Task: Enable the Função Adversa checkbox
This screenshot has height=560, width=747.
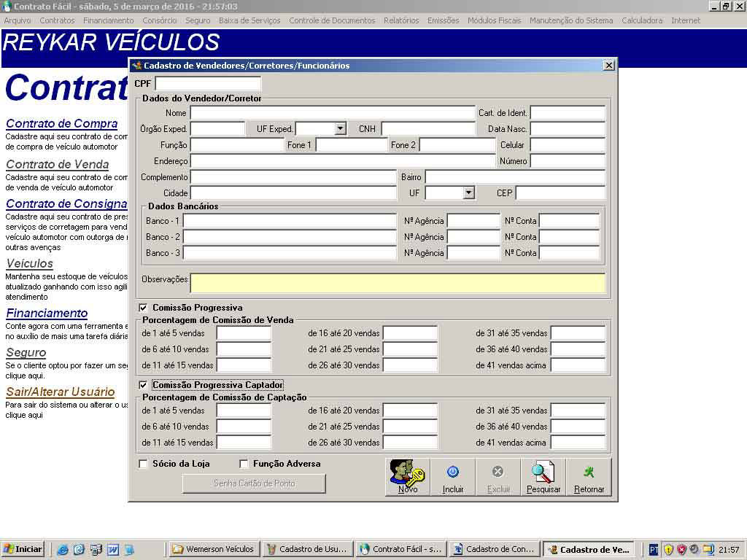Action: [244, 464]
